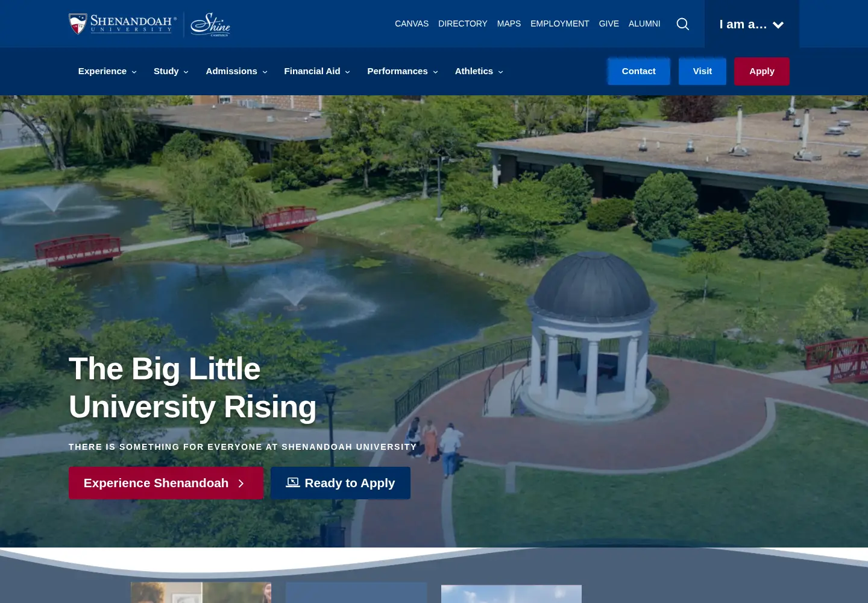The image size is (868, 603).
Task: Open the Directory link
Action: [x=463, y=24]
